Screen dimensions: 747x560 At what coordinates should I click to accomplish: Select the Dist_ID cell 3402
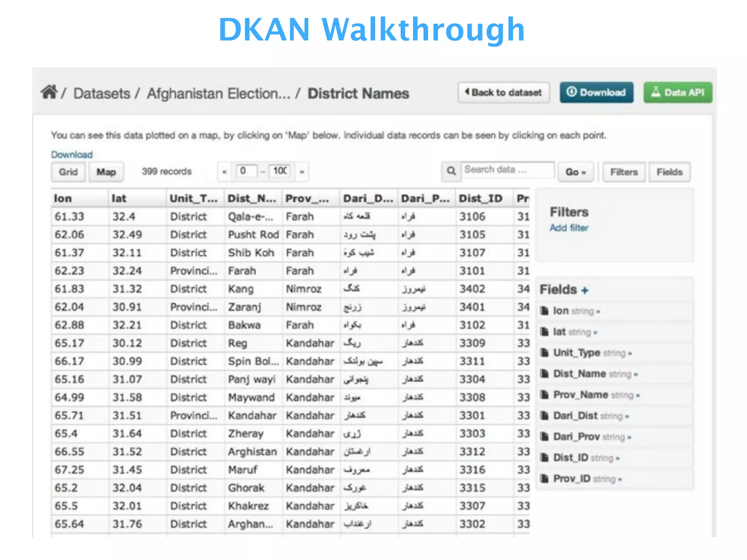484,289
